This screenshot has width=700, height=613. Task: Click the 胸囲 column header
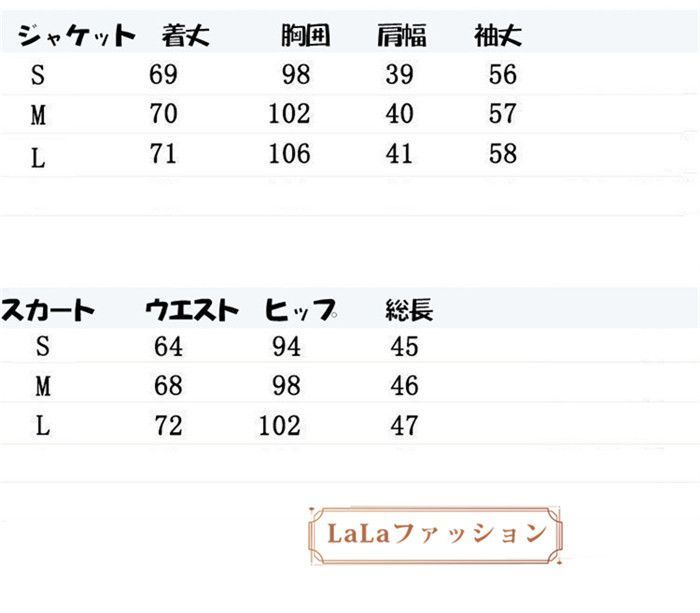click(x=306, y=36)
